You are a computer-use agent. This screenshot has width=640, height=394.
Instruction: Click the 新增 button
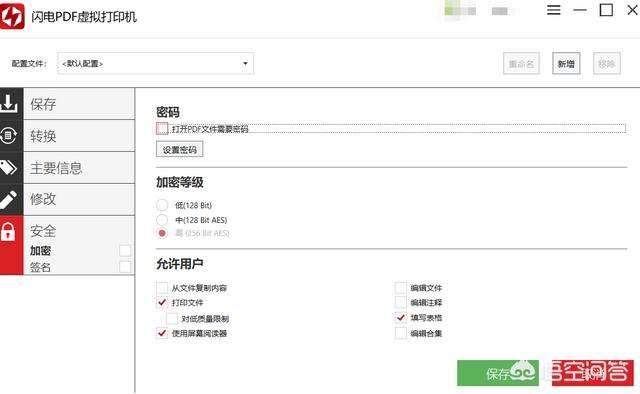point(566,64)
